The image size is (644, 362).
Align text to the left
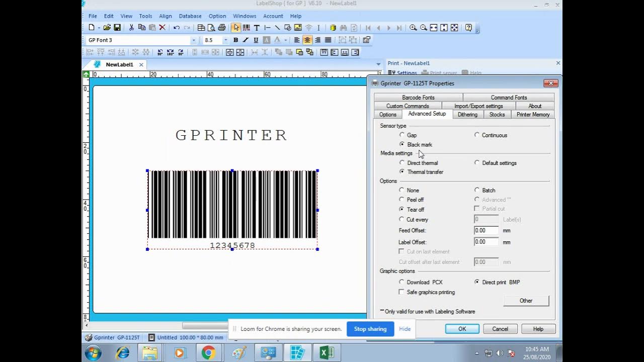coord(297,40)
